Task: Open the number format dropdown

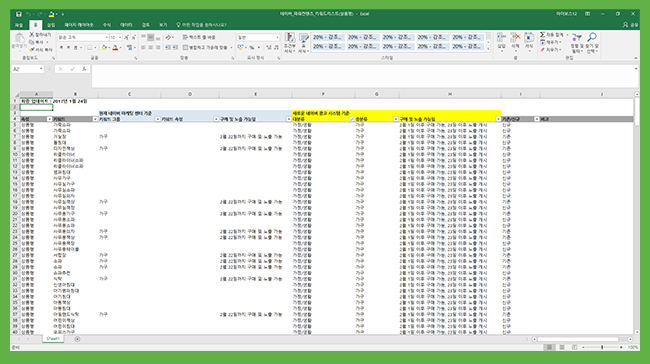Action: 277,37
